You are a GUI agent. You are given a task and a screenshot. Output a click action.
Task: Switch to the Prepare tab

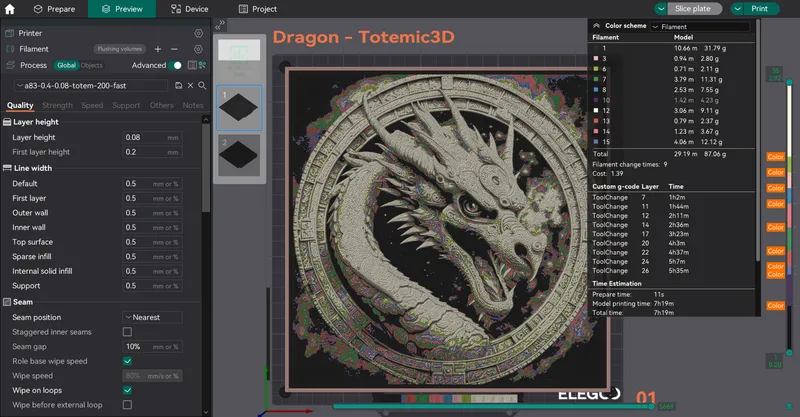pos(54,9)
